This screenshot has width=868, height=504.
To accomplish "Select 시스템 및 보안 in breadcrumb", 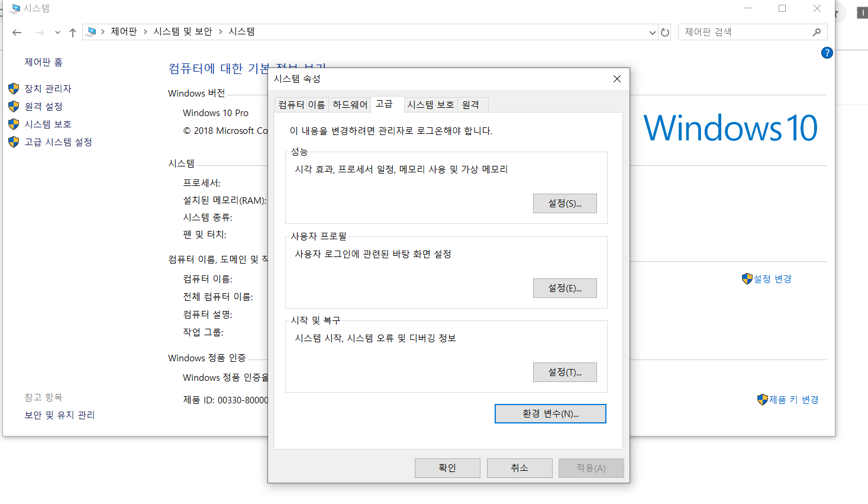I will [183, 31].
